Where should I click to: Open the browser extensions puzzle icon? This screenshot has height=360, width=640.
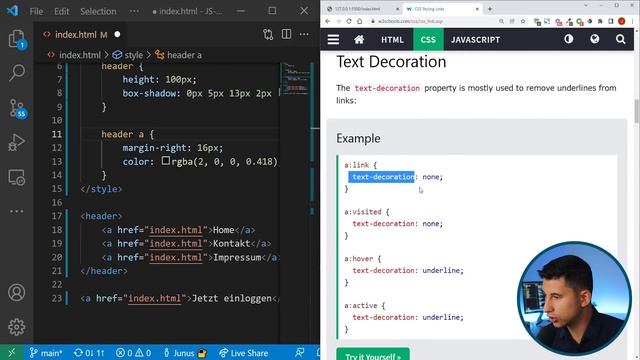pos(600,21)
